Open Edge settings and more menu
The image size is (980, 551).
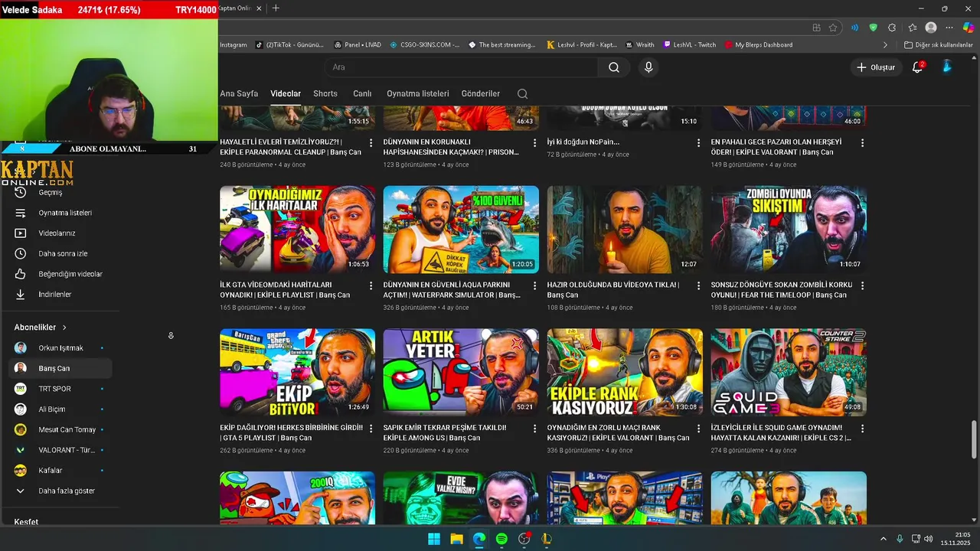coord(949,28)
